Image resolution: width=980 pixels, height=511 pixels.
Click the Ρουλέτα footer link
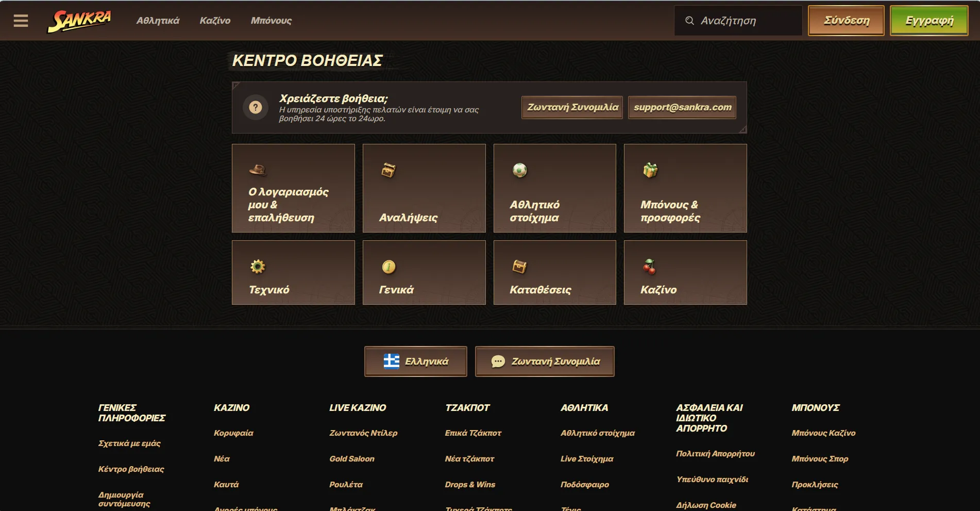[346, 485]
